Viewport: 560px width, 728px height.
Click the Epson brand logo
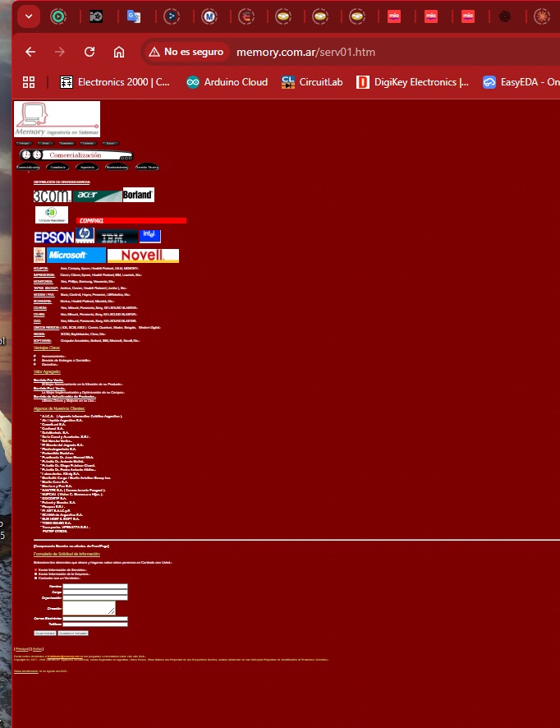[54, 237]
